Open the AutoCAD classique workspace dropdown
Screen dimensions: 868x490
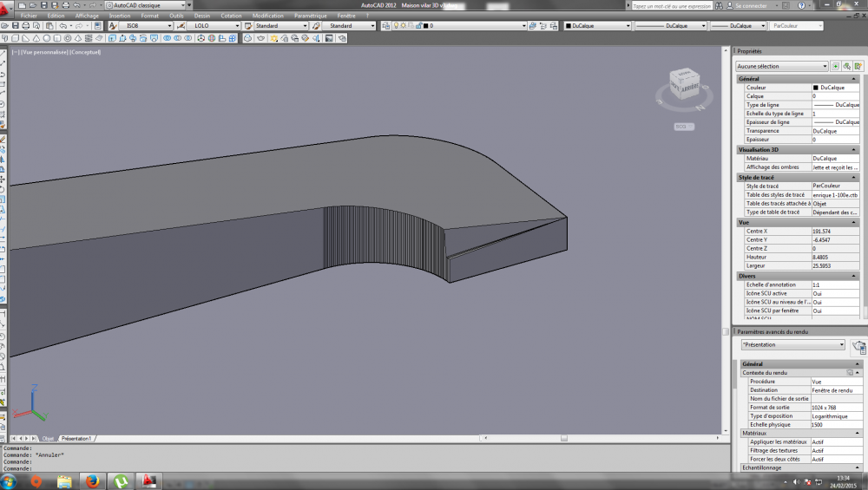[x=146, y=5]
